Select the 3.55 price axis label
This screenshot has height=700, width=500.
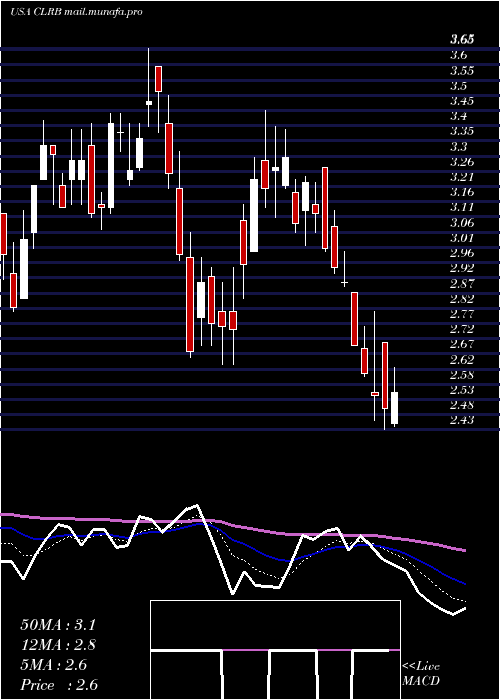tap(462, 71)
